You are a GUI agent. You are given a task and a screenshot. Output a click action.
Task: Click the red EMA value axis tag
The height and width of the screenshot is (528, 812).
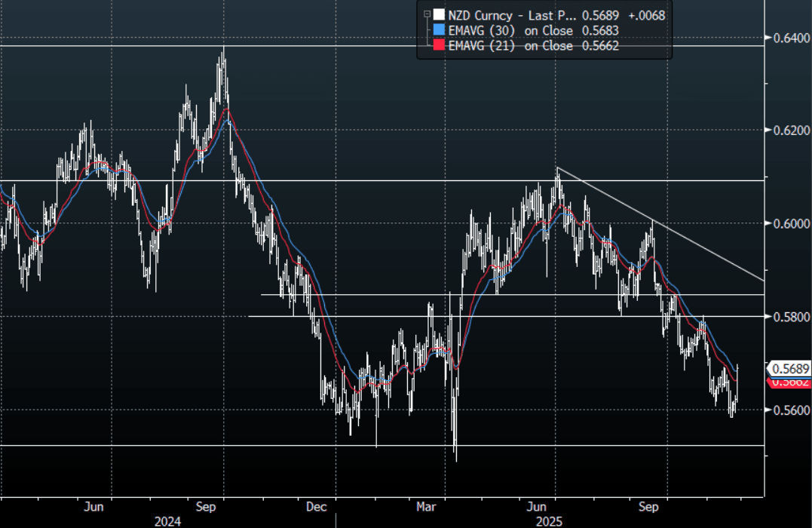pos(789,382)
